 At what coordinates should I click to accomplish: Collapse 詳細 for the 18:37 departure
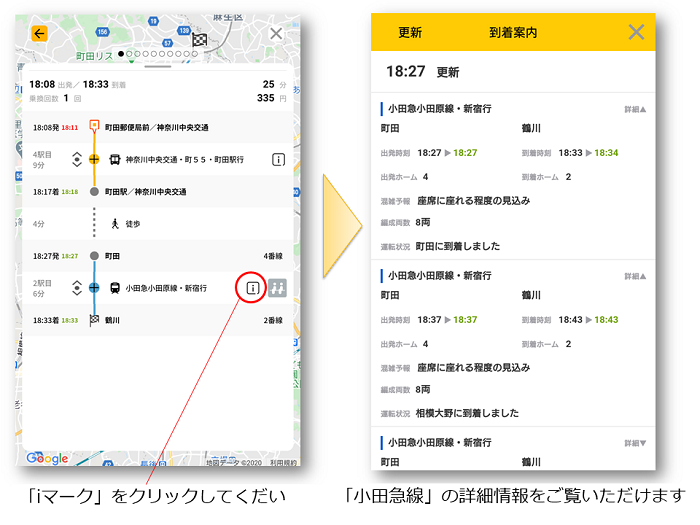pos(635,276)
